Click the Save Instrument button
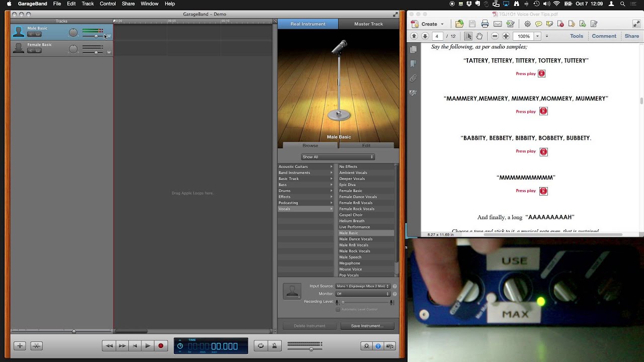644x362 pixels. pos(367,326)
